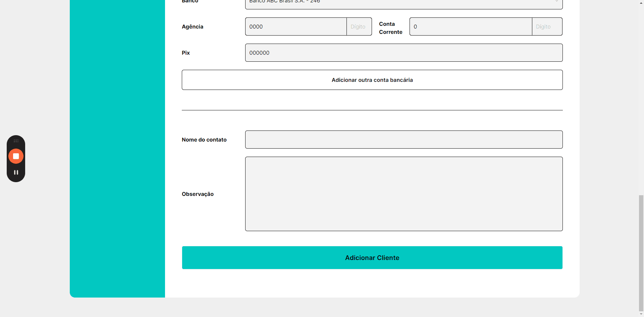Click inside the Observação text area
The width and height of the screenshot is (644, 317).
coord(404,194)
